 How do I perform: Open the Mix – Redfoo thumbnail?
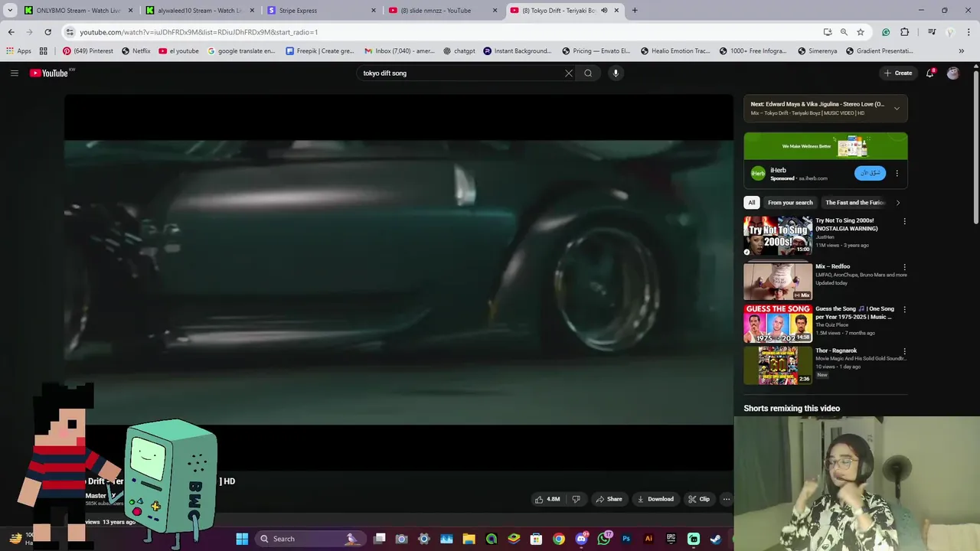tap(778, 281)
